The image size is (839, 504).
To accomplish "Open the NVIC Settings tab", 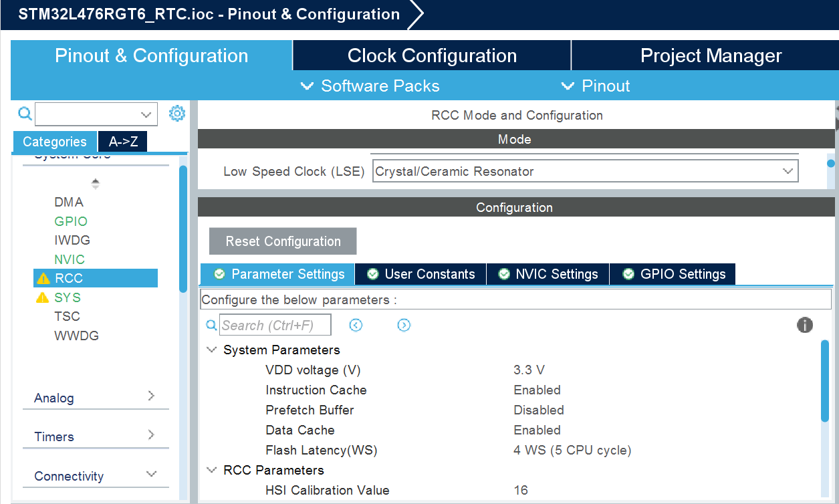I will pyautogui.click(x=549, y=274).
